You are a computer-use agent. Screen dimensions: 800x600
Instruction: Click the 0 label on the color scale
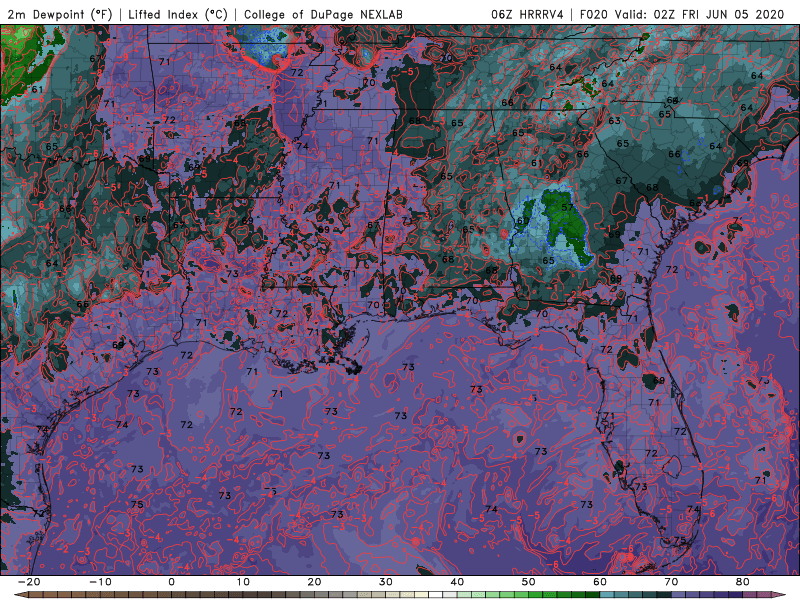[171, 582]
